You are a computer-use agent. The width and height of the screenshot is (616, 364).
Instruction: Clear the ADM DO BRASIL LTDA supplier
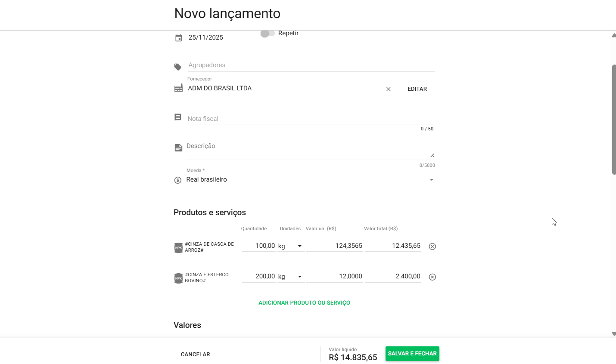click(x=389, y=89)
